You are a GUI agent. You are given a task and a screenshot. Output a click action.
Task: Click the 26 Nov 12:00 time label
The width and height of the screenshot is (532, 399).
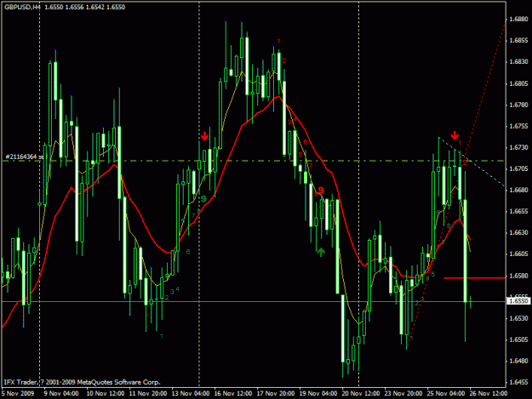(489, 393)
